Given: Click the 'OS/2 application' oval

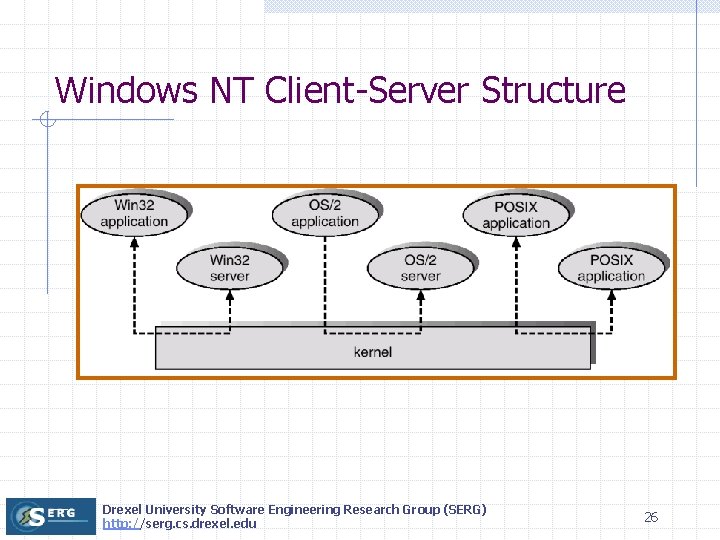Looking at the screenshot, I should point(325,214).
